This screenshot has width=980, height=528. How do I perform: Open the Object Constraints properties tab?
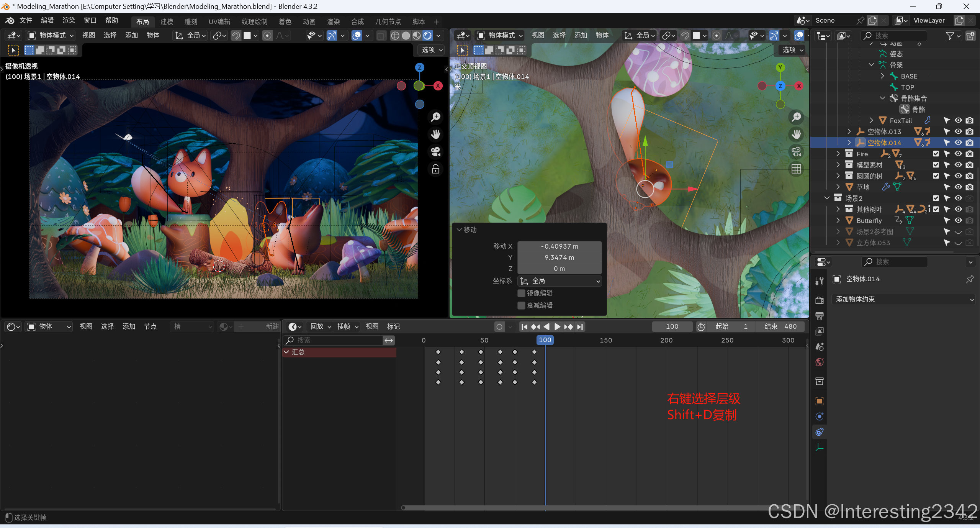pyautogui.click(x=820, y=432)
